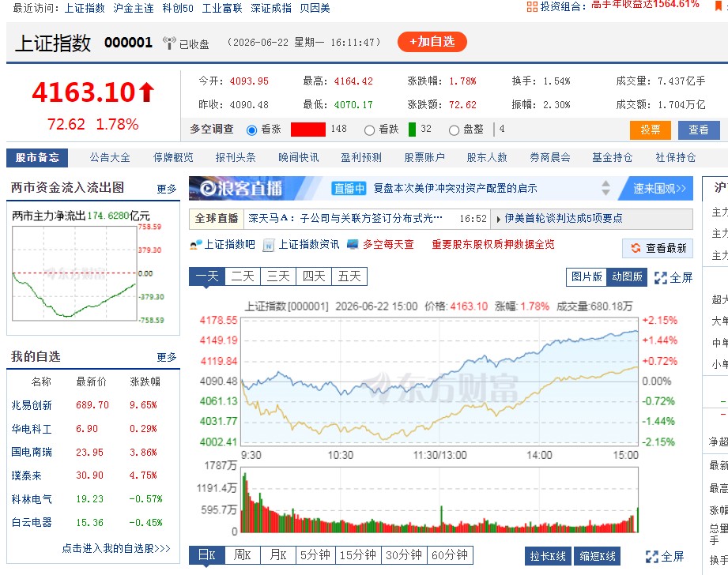Switch to 5分钟 K-line tab
The width and height of the screenshot is (728, 575).
tap(315, 555)
